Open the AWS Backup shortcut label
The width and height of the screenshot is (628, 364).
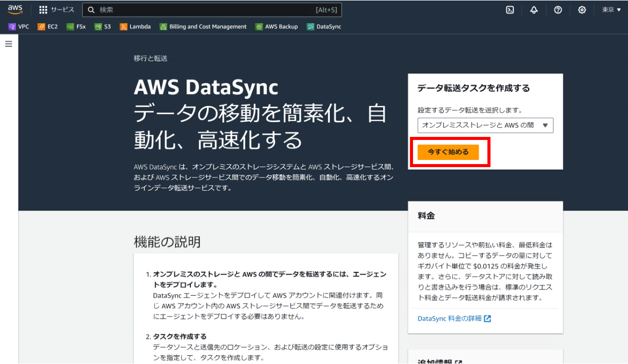(x=281, y=27)
